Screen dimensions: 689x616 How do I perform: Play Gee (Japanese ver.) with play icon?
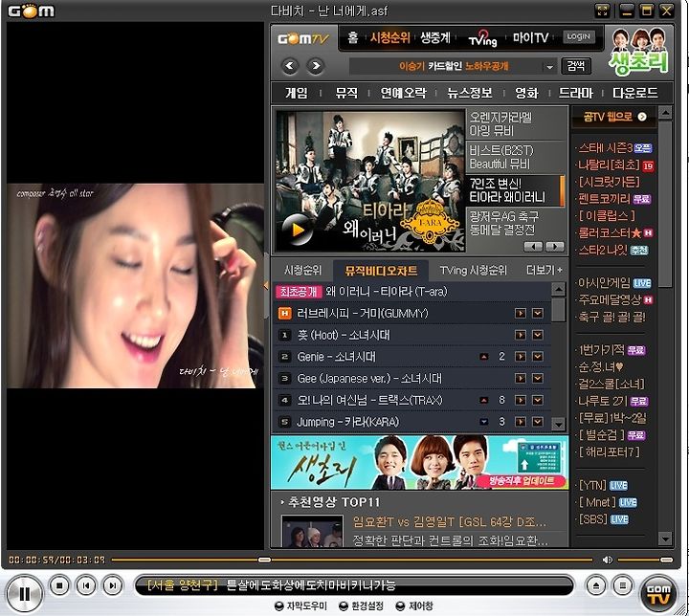pyautogui.click(x=521, y=378)
